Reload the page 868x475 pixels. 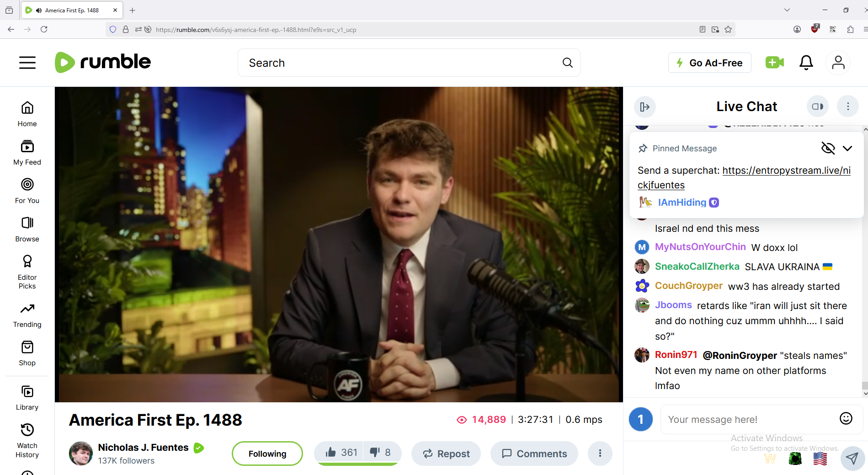(x=44, y=29)
